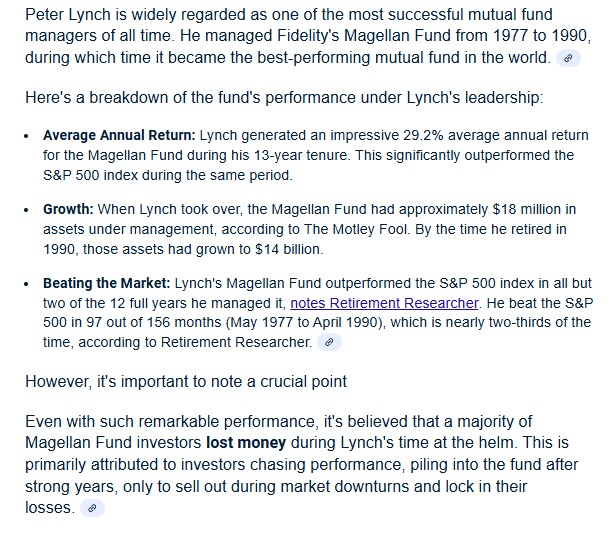Click citation link icon after "losses."
Screen dimensions: 609x533
point(92,508)
